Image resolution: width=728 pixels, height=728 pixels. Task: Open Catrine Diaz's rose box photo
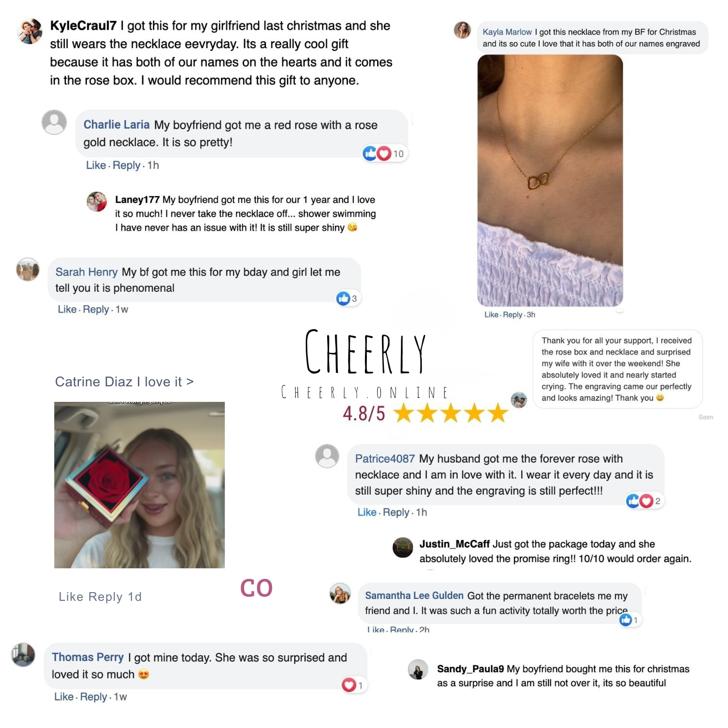click(139, 485)
